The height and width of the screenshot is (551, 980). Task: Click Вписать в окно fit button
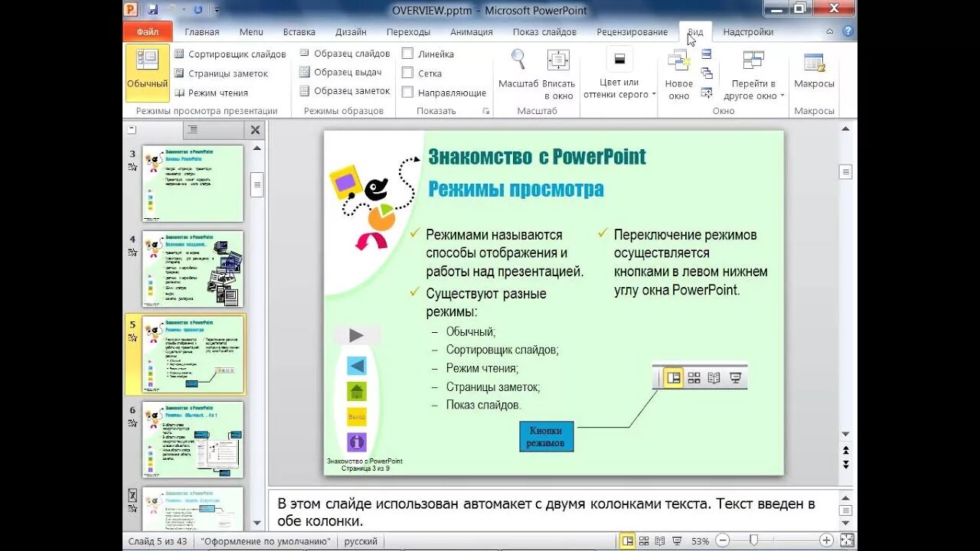pos(558,73)
